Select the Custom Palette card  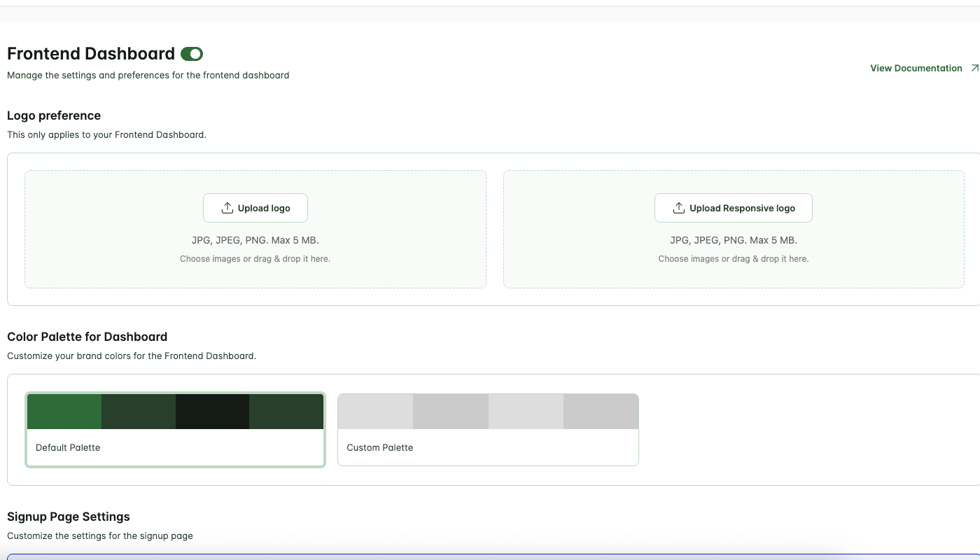(x=488, y=430)
